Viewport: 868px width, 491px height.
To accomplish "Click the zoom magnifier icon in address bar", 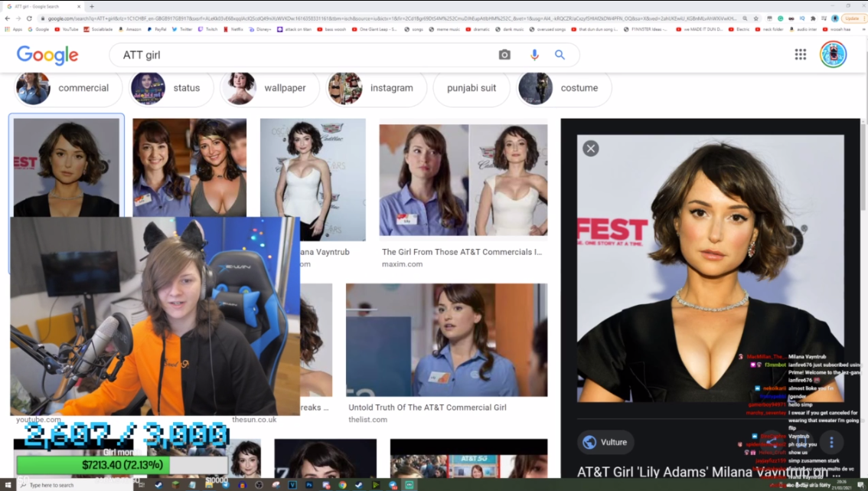I will 745,18.
